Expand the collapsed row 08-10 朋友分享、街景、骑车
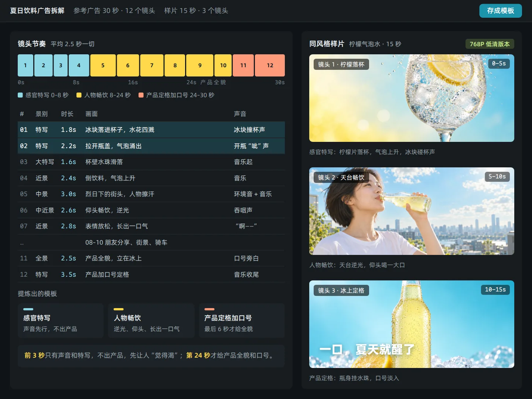Image resolution: width=532 pixels, height=399 pixels. (x=151, y=242)
